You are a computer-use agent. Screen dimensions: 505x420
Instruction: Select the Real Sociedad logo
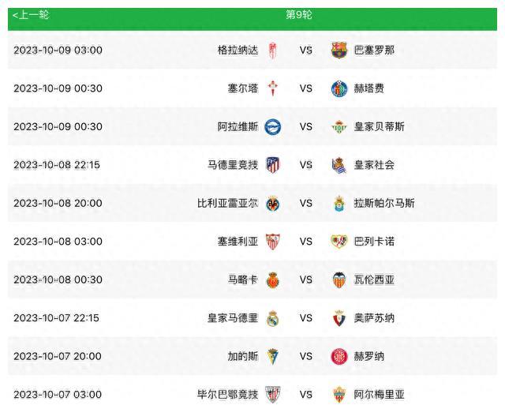click(x=339, y=165)
